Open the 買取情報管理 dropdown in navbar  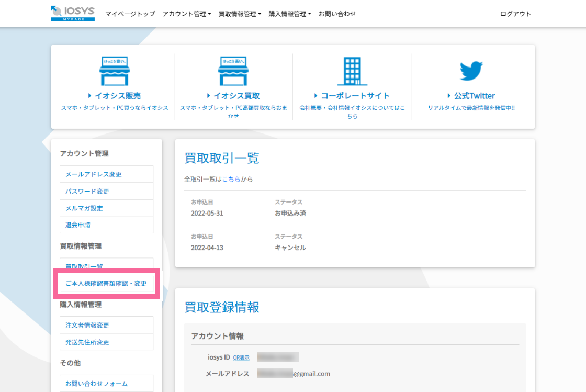coord(240,14)
